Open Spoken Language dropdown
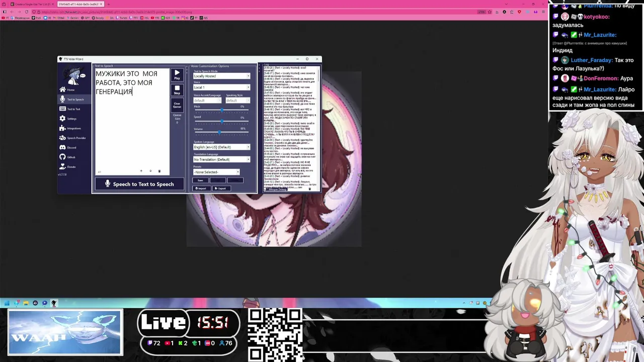644x362 pixels. (221, 147)
